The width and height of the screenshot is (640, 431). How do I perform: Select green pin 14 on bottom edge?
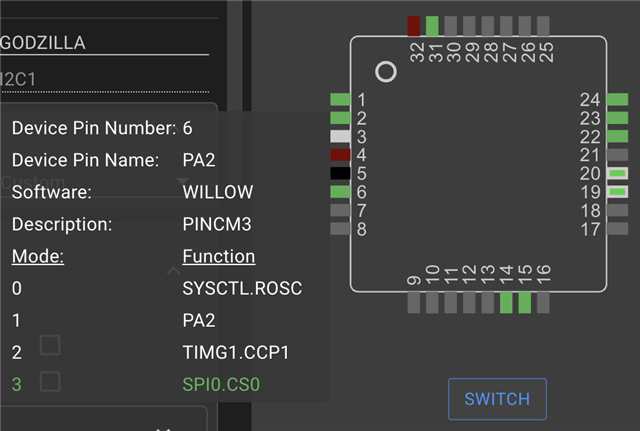[x=506, y=303]
